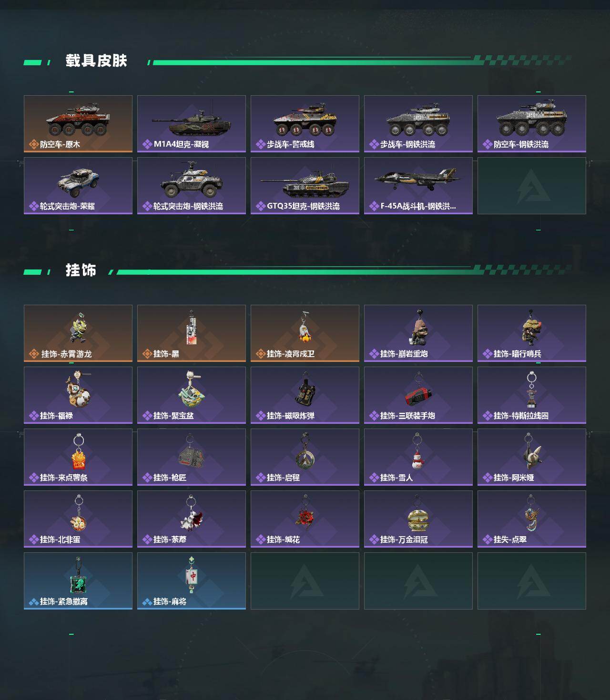Select the F-45A战斗机 jet skin
Screen dimensions: 610x700
coord(418,186)
